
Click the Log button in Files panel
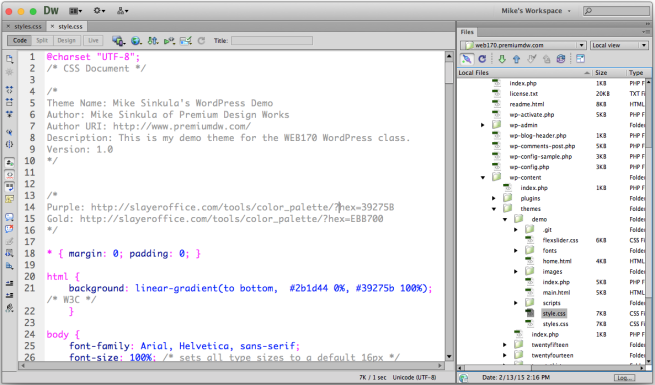pyautogui.click(x=624, y=378)
